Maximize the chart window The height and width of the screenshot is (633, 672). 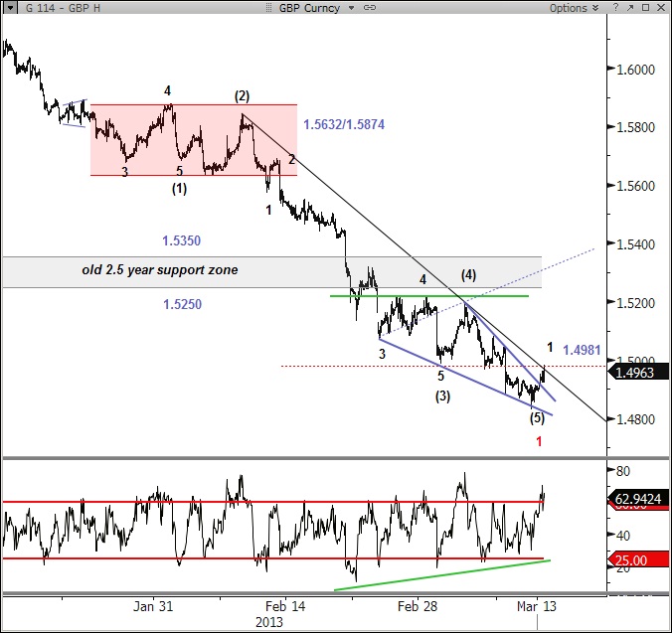(643, 8)
